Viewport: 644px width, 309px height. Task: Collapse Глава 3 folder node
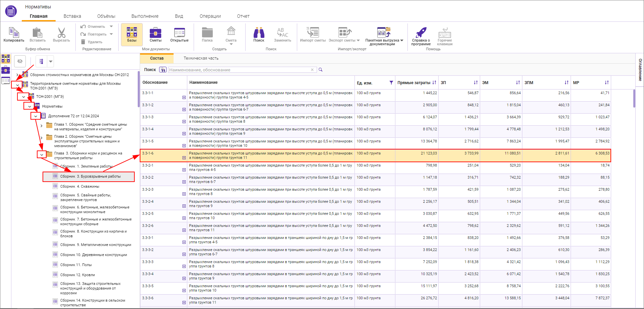tap(42, 155)
